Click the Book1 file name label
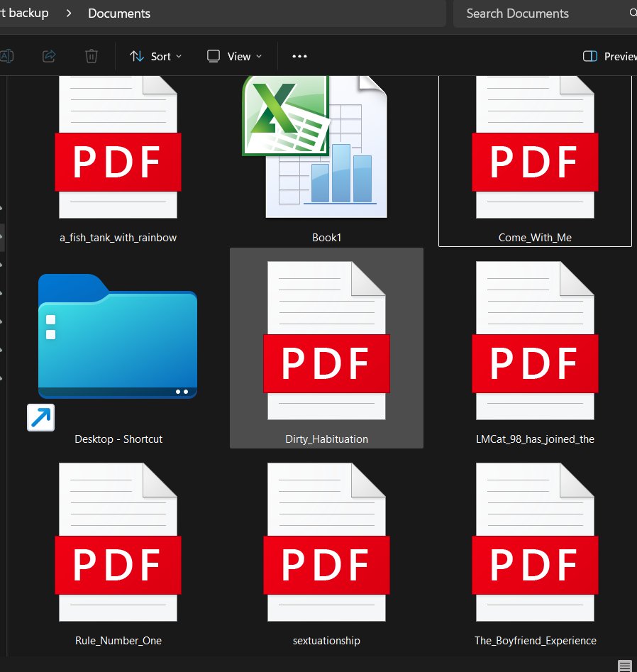Screen dimensions: 637x672 [x=326, y=238]
